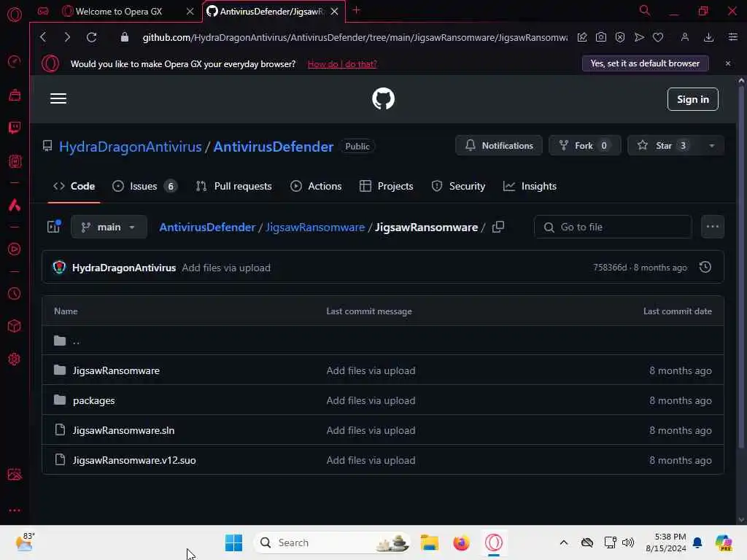Open the Pull requests tab
Screen dimensions: 747x560
point(234,186)
